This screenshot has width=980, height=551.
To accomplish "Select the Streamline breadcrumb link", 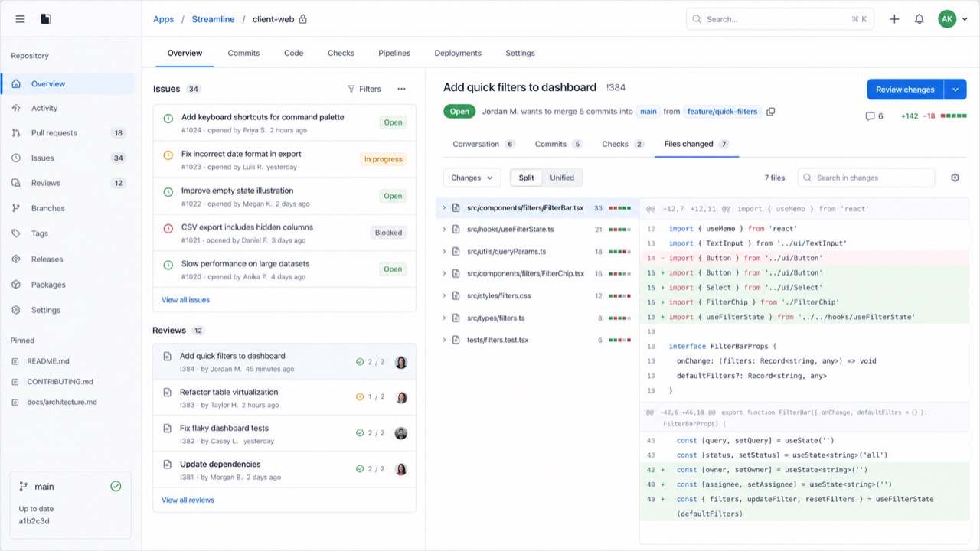I will click(213, 19).
